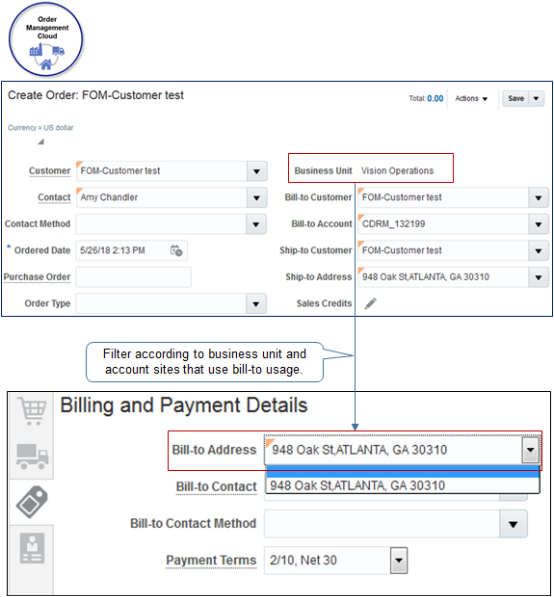Choose the blank highlighted list option

tap(403, 471)
